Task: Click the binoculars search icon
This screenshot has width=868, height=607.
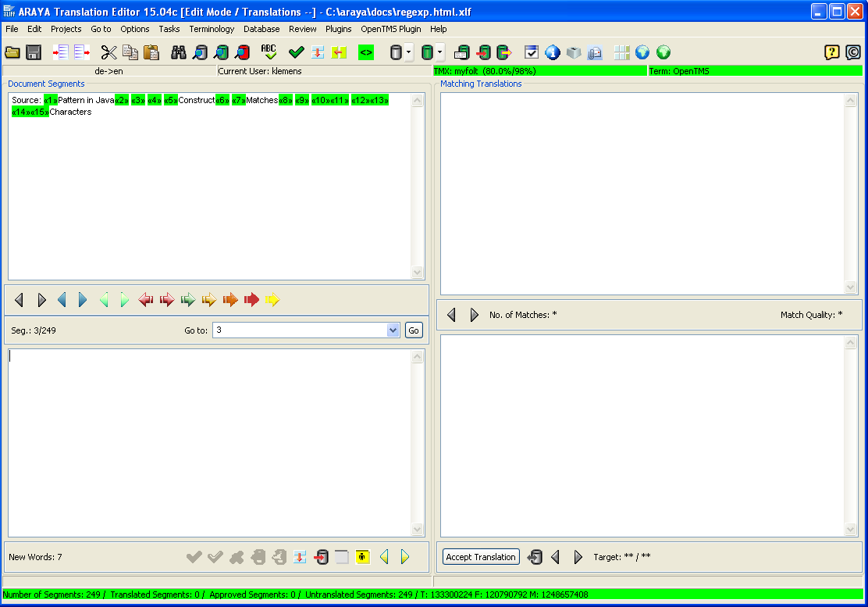Action: tap(179, 52)
